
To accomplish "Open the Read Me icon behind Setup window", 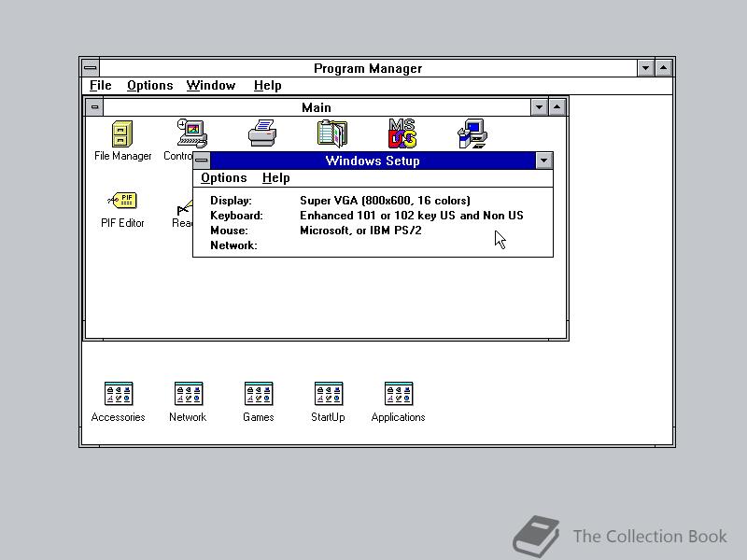I will click(x=185, y=208).
